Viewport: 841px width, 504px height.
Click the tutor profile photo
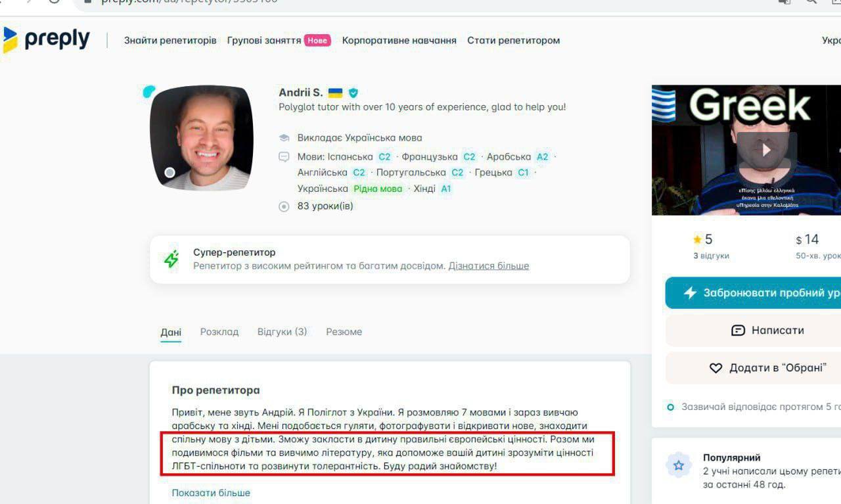click(x=201, y=138)
